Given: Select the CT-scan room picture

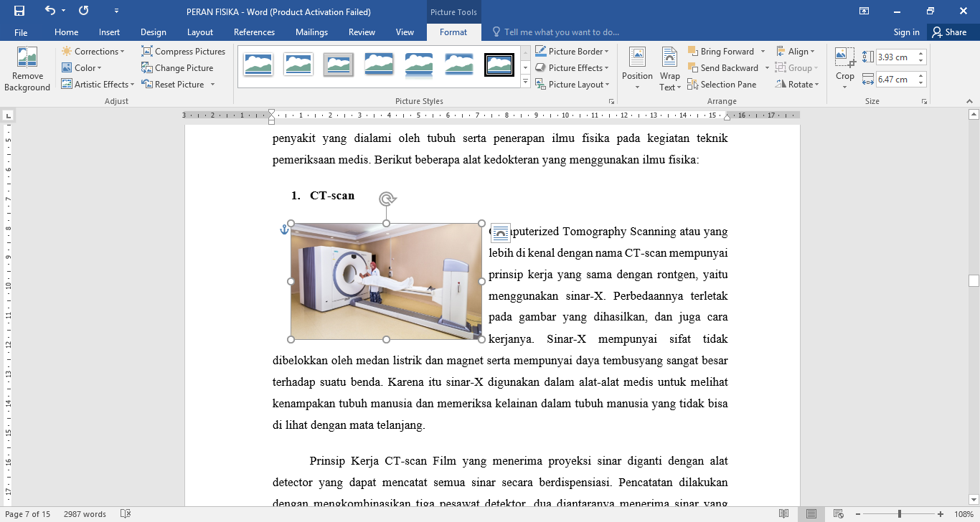Looking at the screenshot, I should (386, 281).
